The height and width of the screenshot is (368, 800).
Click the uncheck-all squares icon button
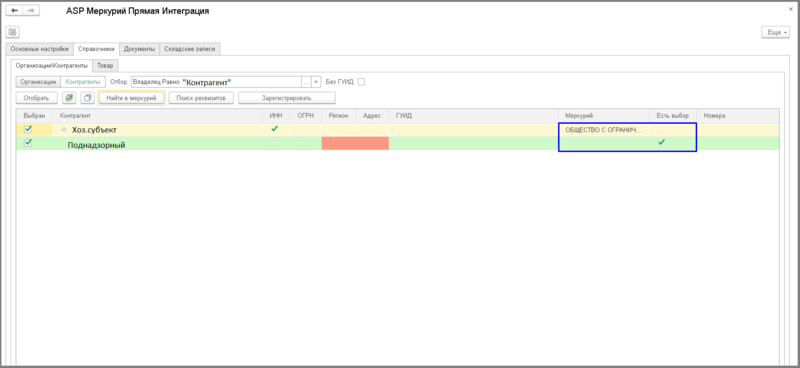tap(87, 97)
